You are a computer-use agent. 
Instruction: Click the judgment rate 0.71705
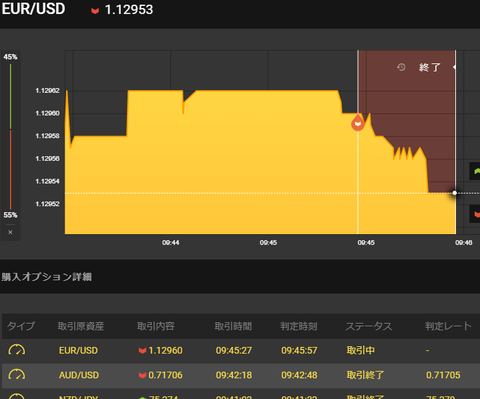pyautogui.click(x=443, y=375)
